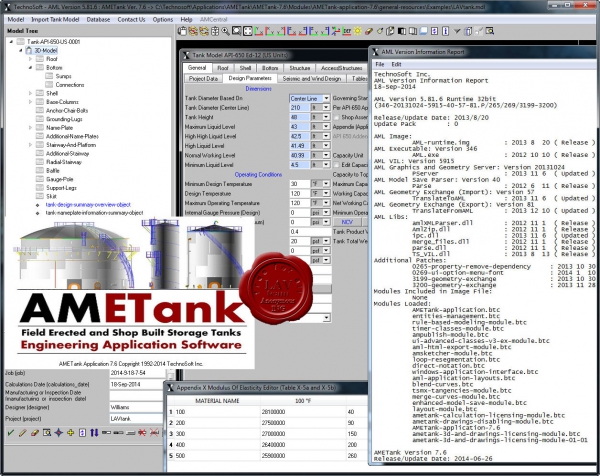Click the Minimum Design Temperature field
600x476 pixels.
(299, 184)
